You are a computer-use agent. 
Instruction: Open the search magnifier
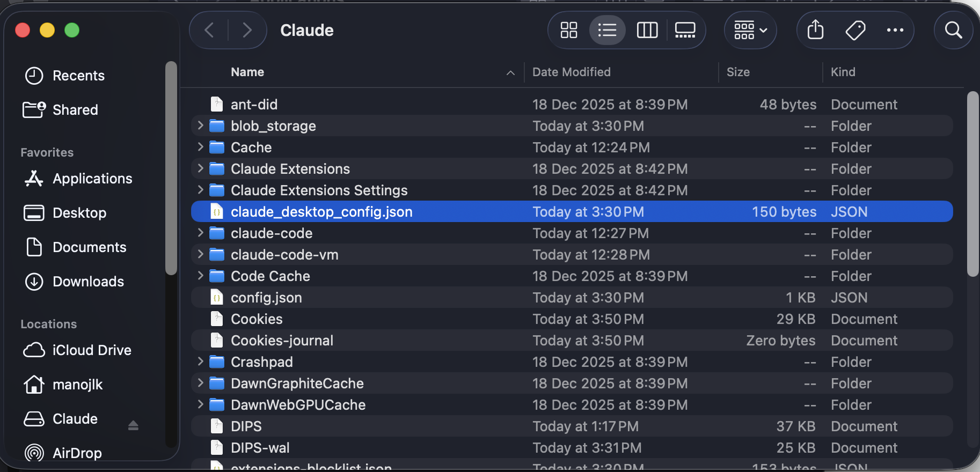pyautogui.click(x=953, y=30)
